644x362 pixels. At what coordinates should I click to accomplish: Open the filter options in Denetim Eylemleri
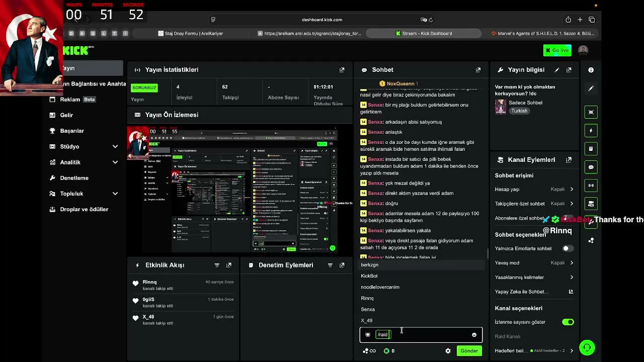pyautogui.click(x=330, y=265)
